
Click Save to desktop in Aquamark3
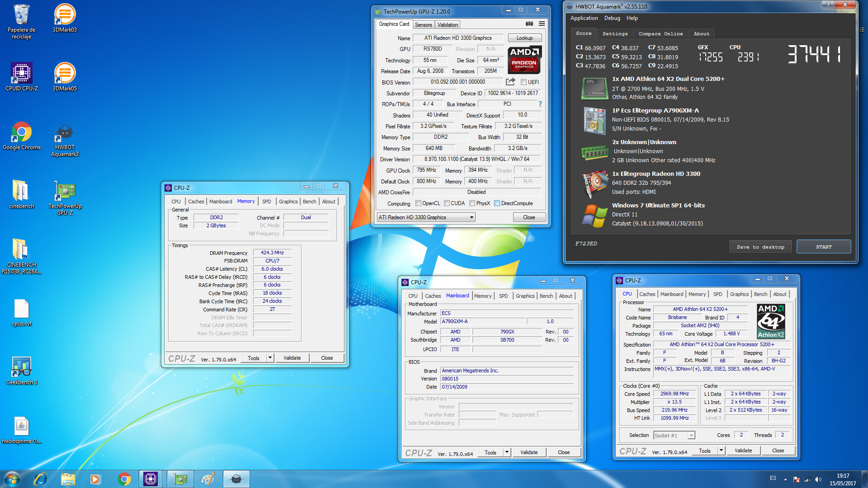tap(760, 247)
